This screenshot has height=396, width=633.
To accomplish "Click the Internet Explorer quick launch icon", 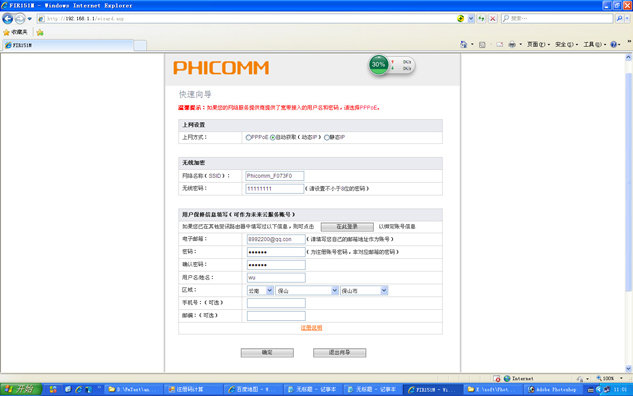I will [78, 389].
